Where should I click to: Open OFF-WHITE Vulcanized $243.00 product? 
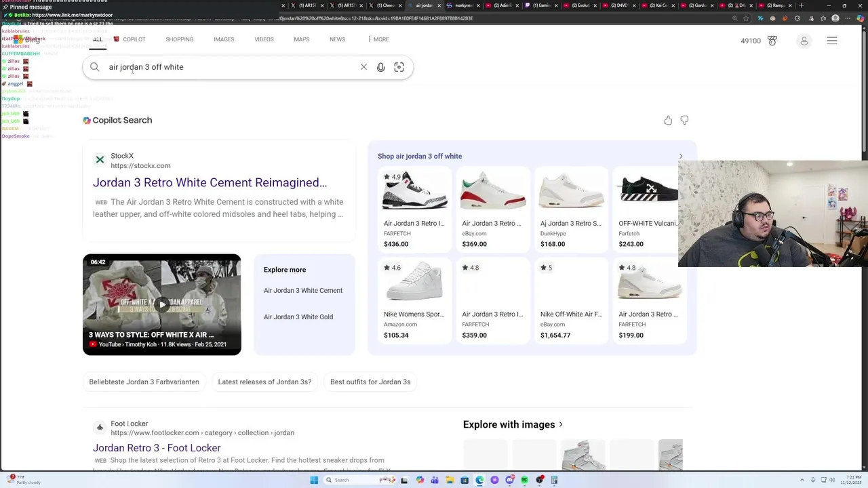(x=649, y=209)
